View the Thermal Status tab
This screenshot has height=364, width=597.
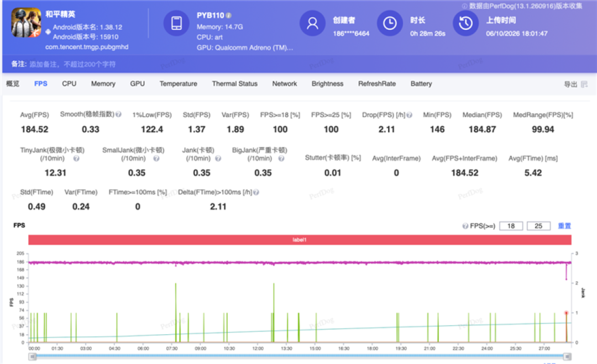click(234, 83)
